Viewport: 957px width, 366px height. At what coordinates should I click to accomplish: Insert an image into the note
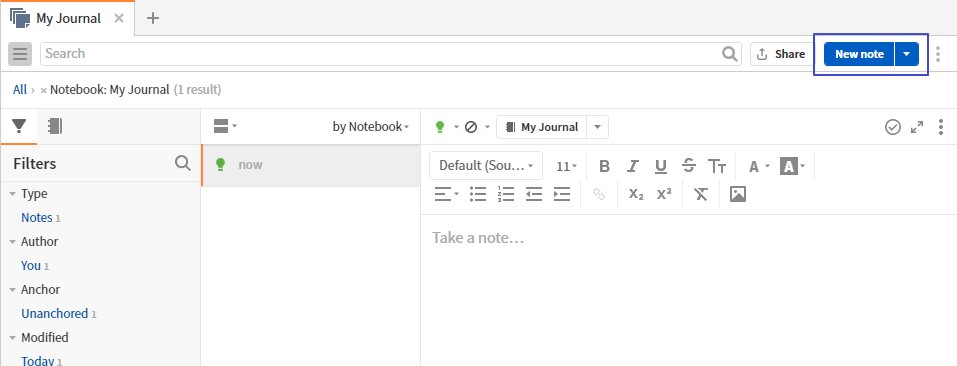[738, 194]
